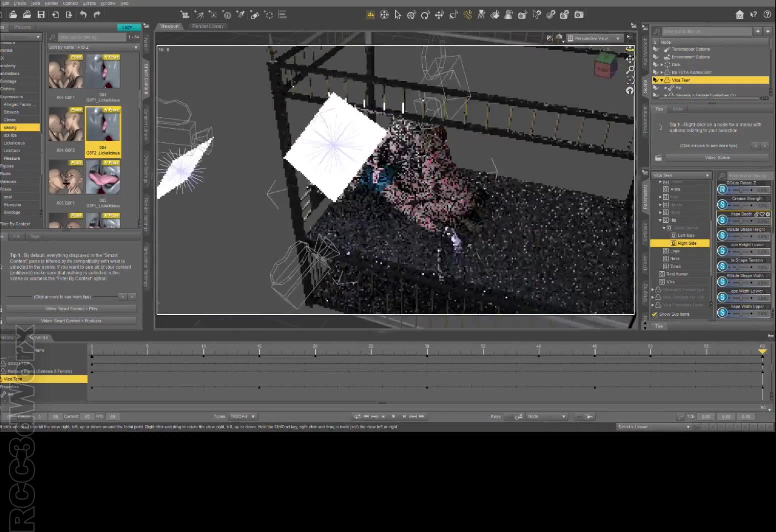The image size is (776, 532).
Task: Activate the Rotate tool
Action: point(425,15)
